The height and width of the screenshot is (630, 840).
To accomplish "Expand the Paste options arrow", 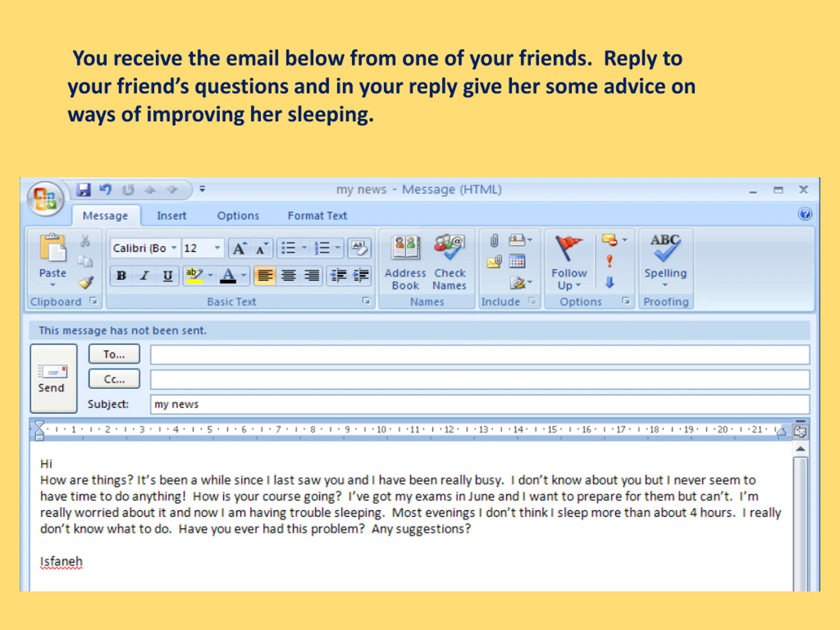I will click(x=53, y=285).
